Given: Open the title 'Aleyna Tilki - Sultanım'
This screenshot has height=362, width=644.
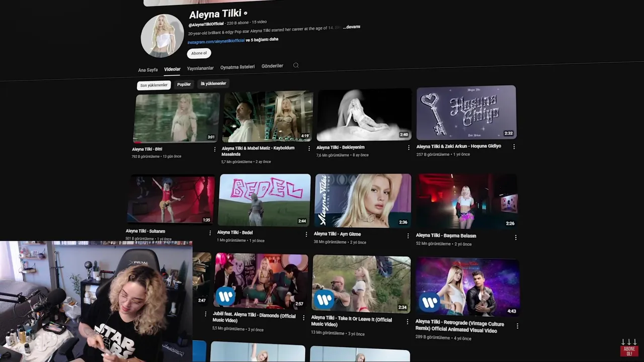Looking at the screenshot, I should tap(145, 231).
